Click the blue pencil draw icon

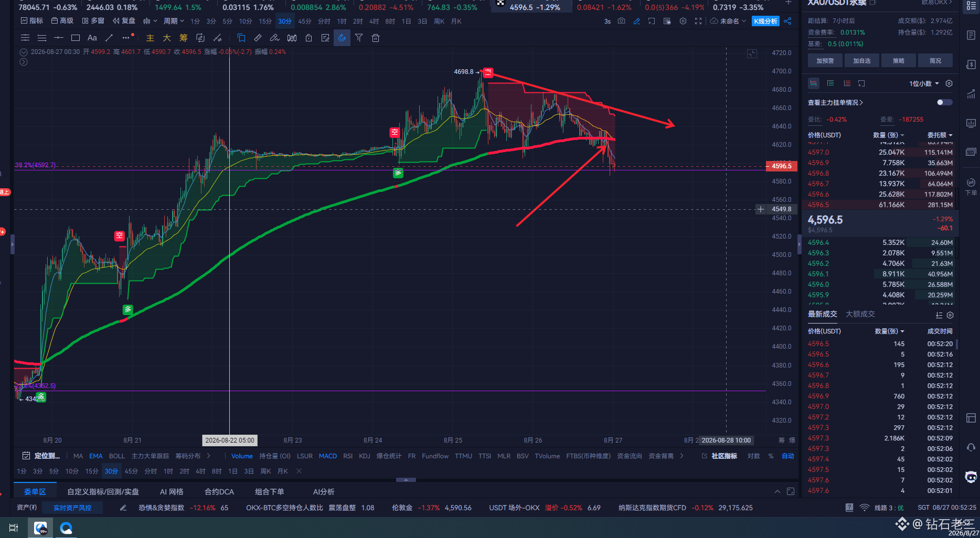click(636, 21)
